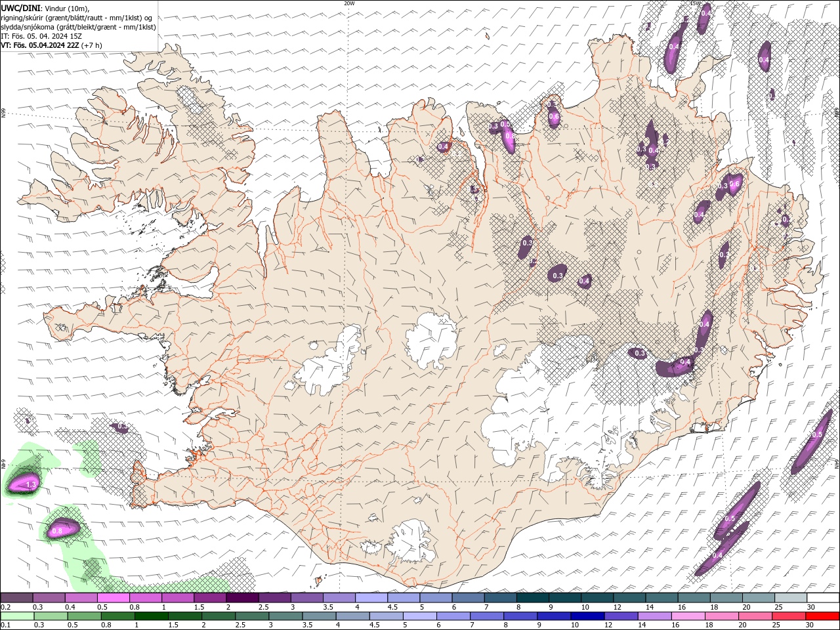
Task: Click the white Mýrdalsjökull glacier near the south coast
Action: click(x=412, y=541)
